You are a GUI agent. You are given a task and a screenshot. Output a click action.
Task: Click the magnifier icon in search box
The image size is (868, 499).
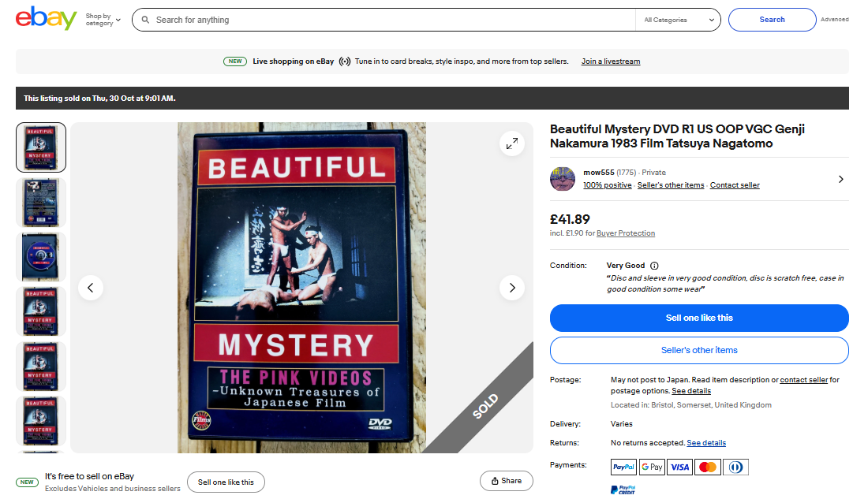pos(145,20)
